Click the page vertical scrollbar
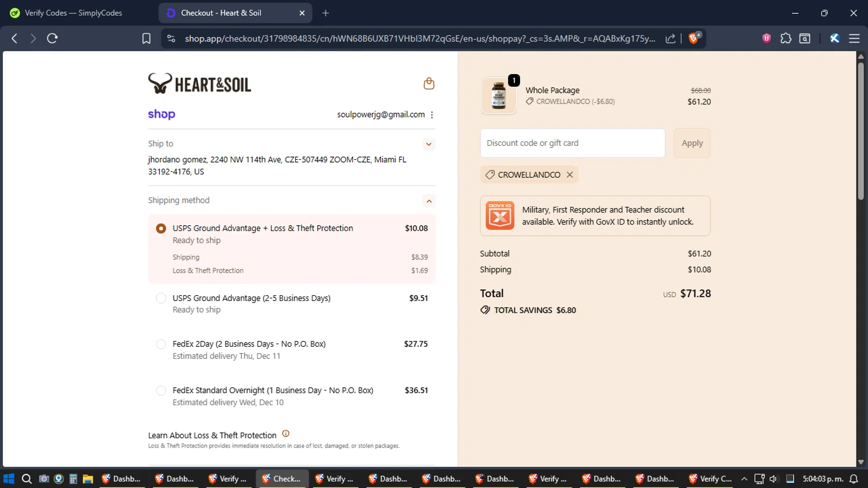 860,130
